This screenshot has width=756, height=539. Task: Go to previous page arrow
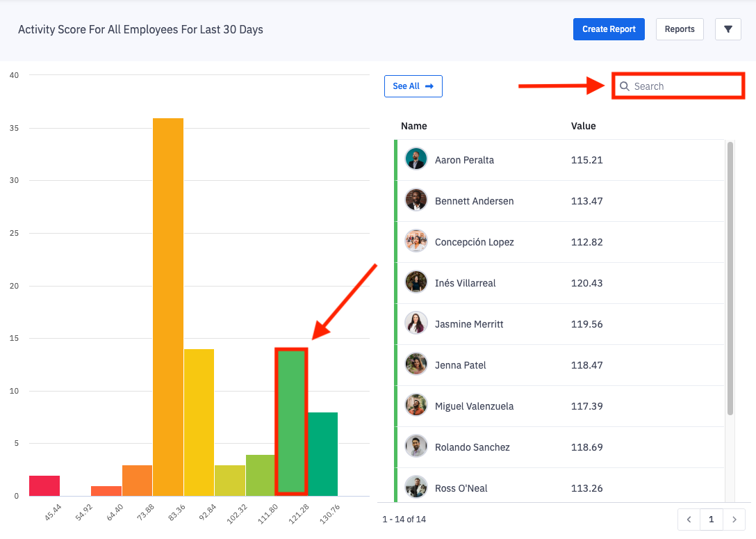(x=689, y=520)
